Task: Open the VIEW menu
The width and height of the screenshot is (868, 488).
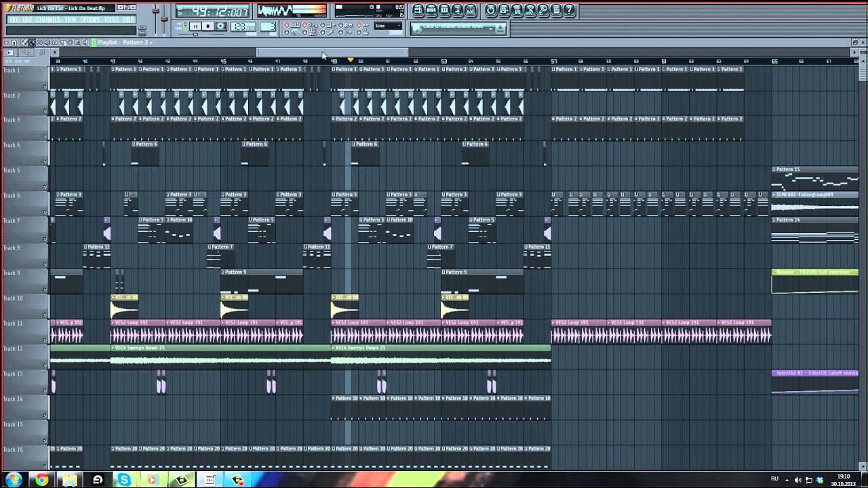Action: tap(71, 19)
